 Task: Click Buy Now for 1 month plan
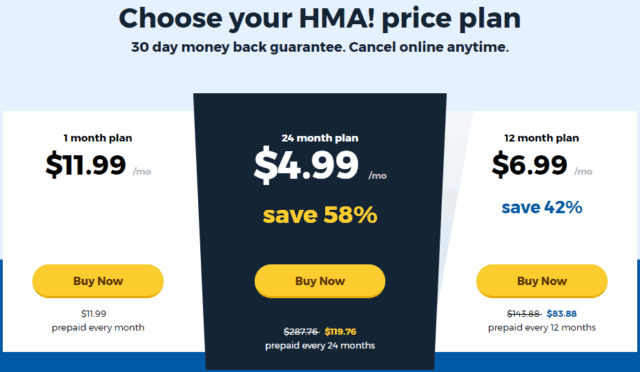click(98, 281)
